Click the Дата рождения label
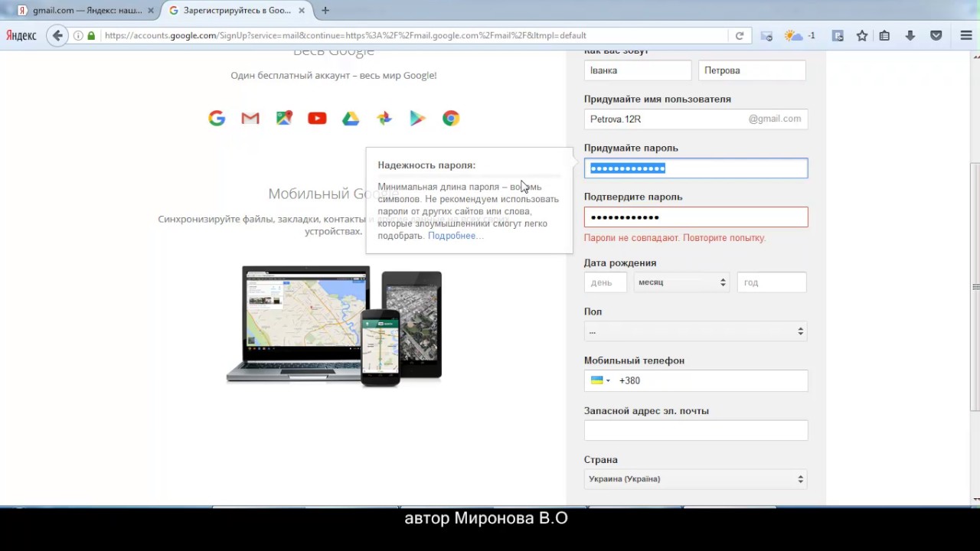The image size is (980, 551). click(620, 262)
